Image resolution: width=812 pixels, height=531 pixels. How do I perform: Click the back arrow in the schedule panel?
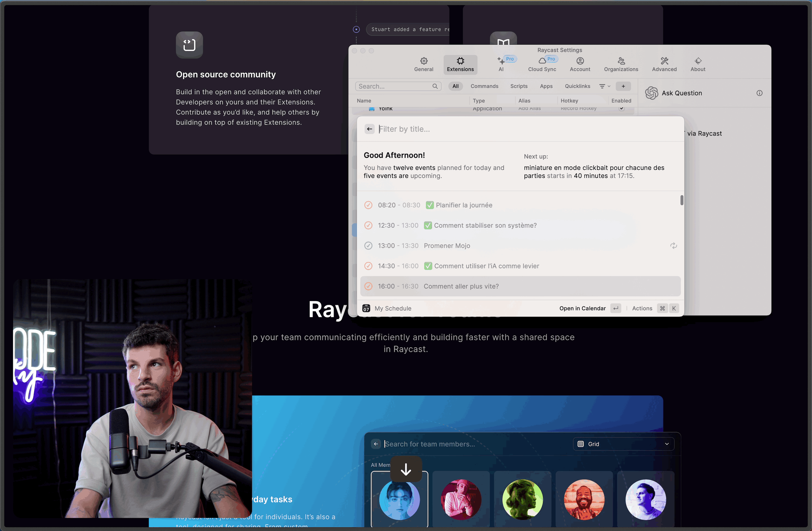click(370, 129)
